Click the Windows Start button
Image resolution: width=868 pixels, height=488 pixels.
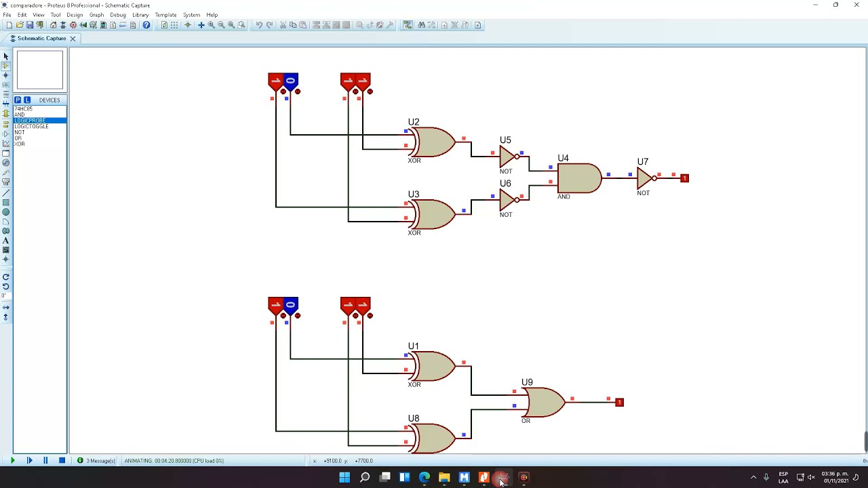point(344,477)
